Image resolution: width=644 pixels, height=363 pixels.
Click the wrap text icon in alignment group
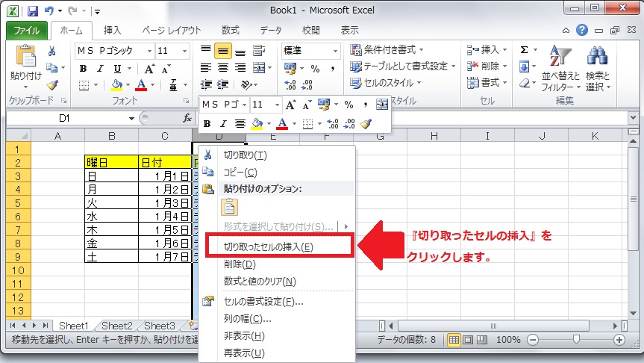coord(258,51)
